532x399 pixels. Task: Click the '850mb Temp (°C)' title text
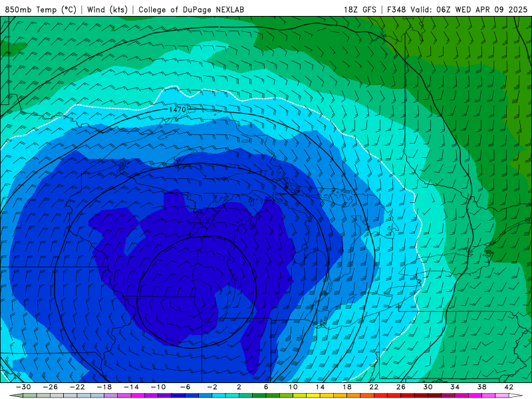(x=41, y=9)
